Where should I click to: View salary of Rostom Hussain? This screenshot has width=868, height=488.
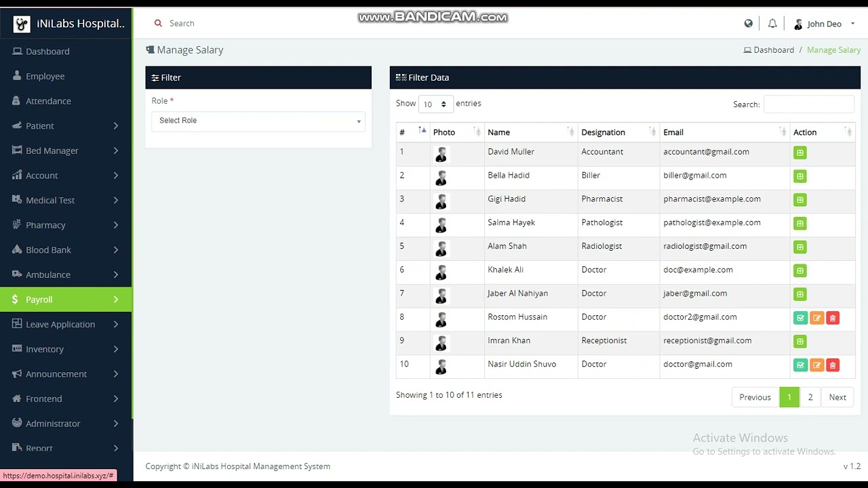(800, 318)
